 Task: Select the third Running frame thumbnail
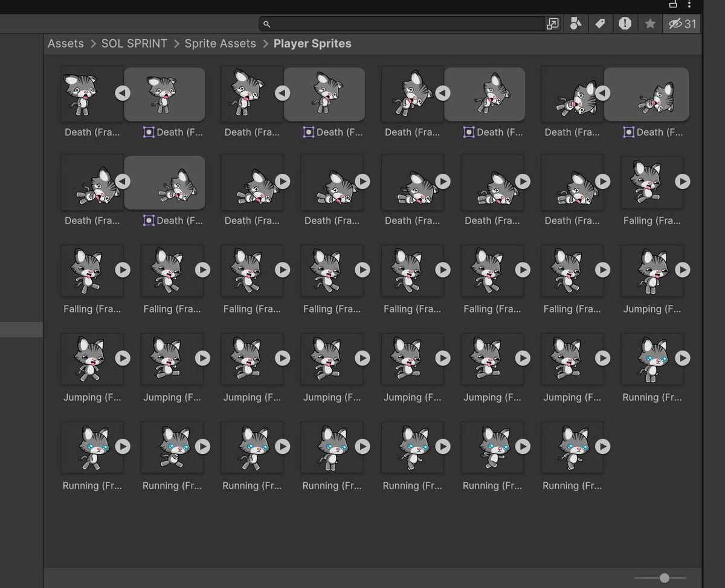pos(172,447)
